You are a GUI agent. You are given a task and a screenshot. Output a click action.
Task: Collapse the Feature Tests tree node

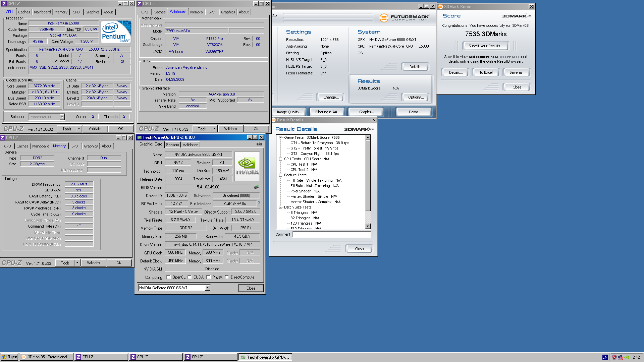[x=281, y=175]
